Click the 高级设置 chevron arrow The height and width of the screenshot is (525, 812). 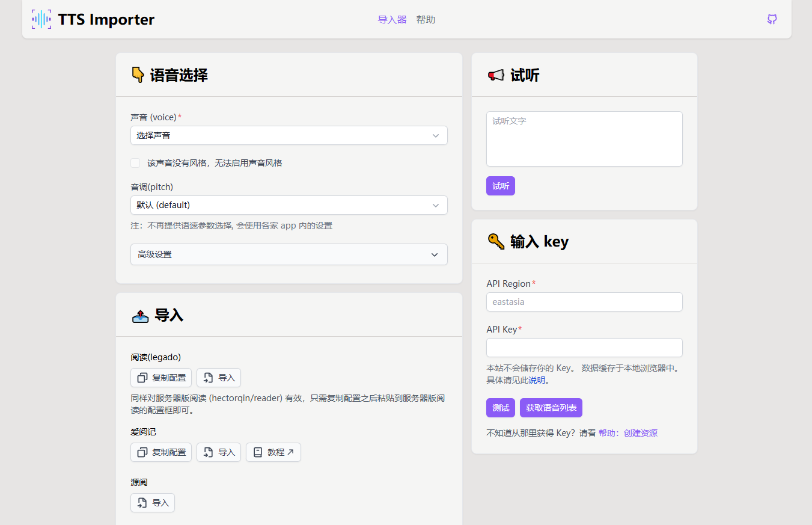(x=435, y=255)
